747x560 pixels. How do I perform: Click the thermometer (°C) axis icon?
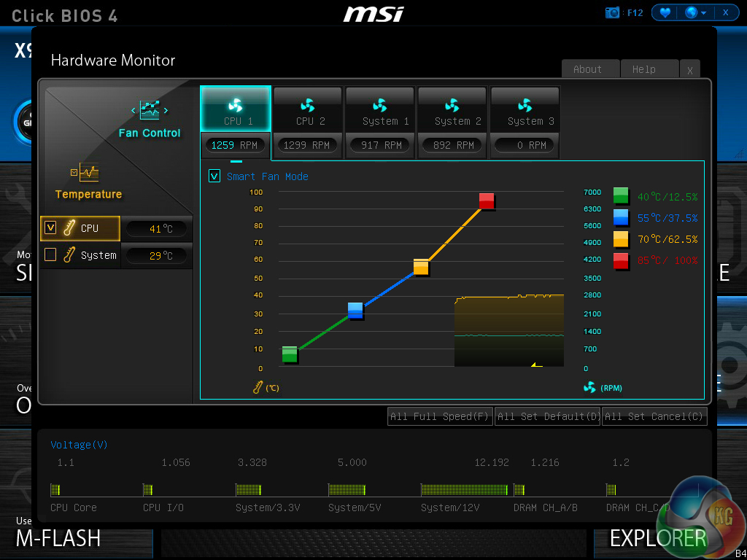[x=258, y=387]
